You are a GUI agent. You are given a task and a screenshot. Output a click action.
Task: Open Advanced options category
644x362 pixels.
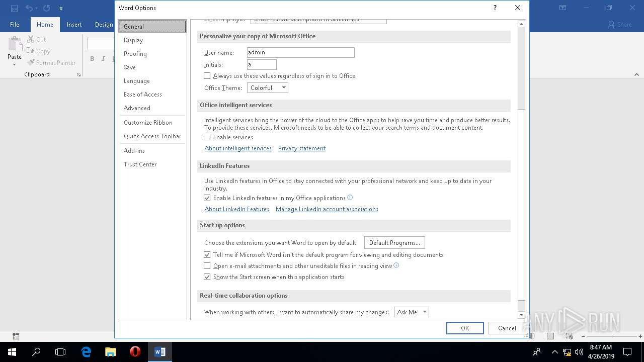tap(152, 108)
